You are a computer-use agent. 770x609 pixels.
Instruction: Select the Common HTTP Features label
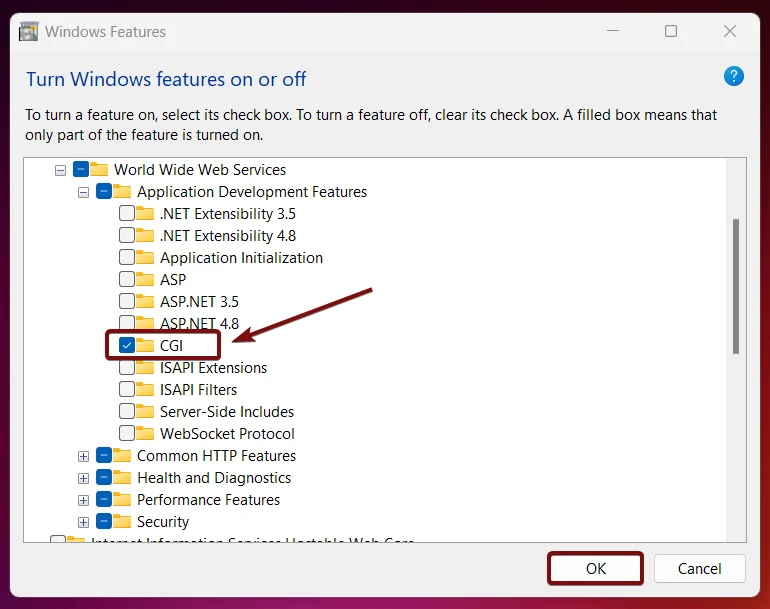click(x=216, y=456)
